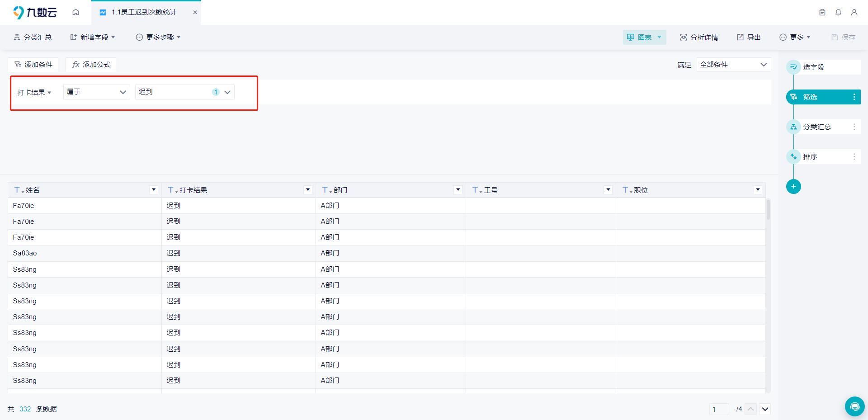Open the 全部条件 dropdown

pos(733,65)
